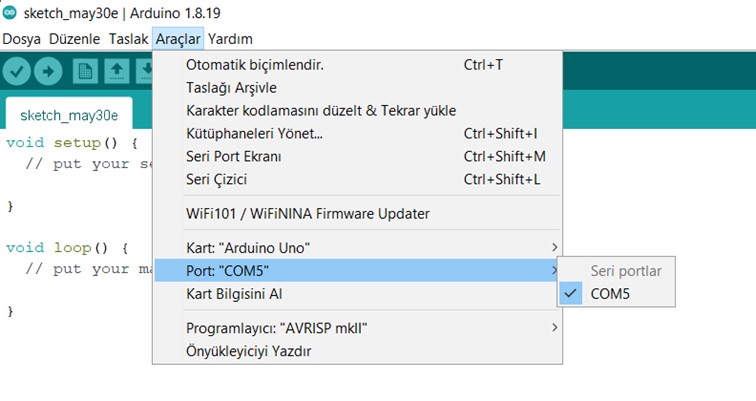This screenshot has width=756, height=401.
Task: Click the Seri portlar header label
Action: (x=626, y=271)
